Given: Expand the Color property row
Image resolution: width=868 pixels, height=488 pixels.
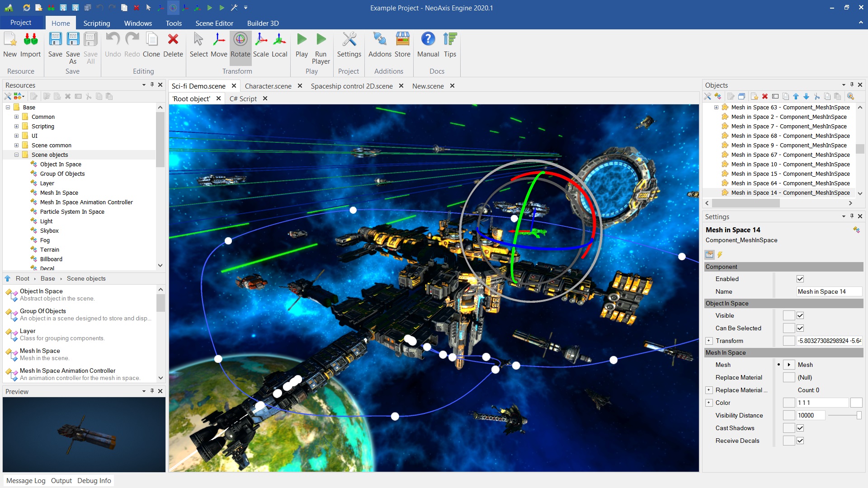Looking at the screenshot, I should (x=709, y=403).
